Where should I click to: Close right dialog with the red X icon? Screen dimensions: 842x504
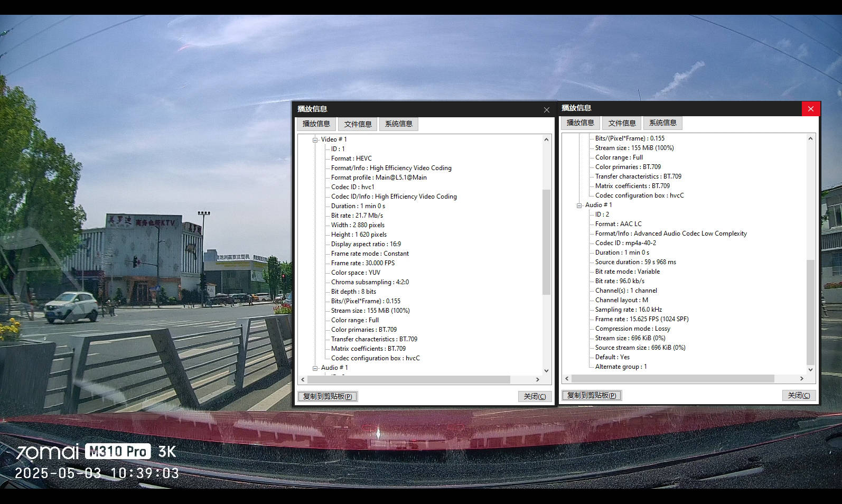coord(811,109)
